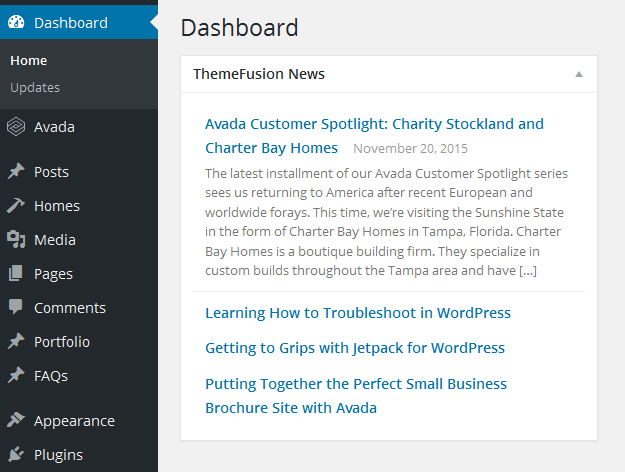The height and width of the screenshot is (472, 625).
Task: Open the Updates submenu item
Action: click(35, 87)
